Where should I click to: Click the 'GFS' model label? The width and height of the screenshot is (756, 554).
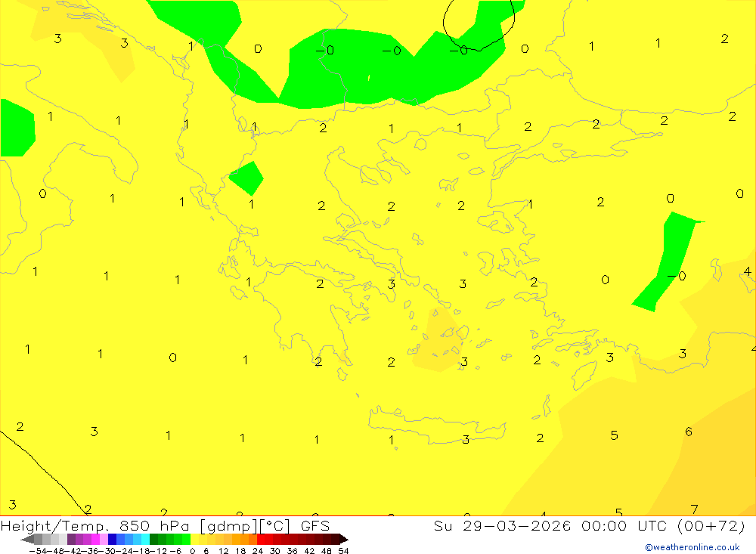click(315, 525)
